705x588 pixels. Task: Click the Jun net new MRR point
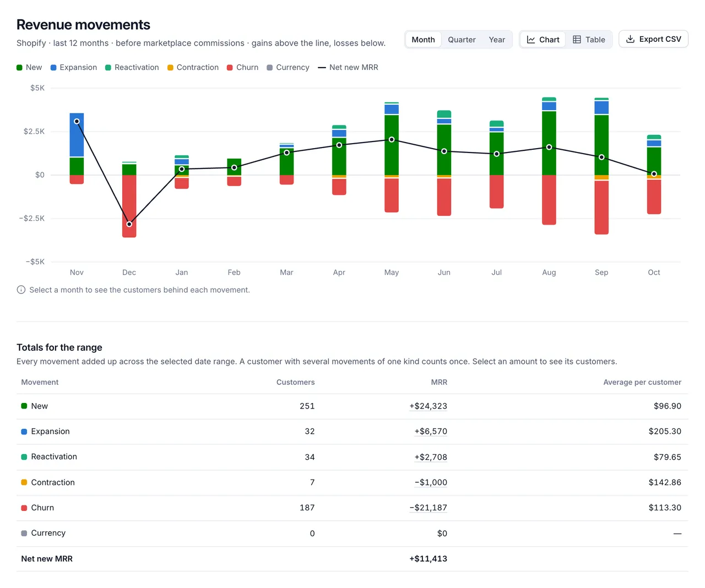[444, 151]
